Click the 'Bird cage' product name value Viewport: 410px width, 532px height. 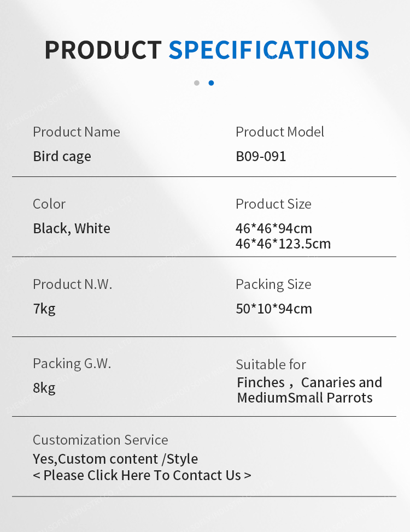62,156
